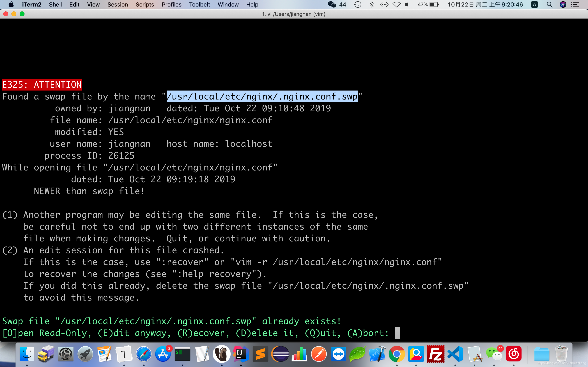
Task: Click the Profiles menu option
Action: (171, 5)
